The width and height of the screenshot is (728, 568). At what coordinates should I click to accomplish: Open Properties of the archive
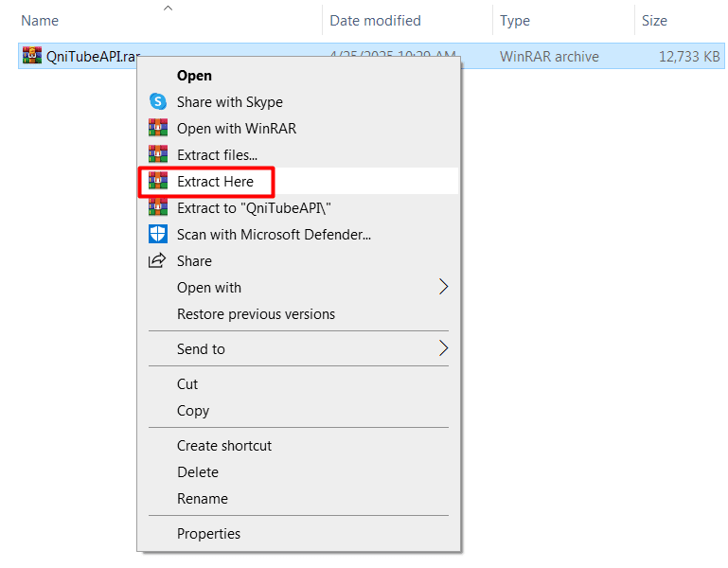pyautogui.click(x=297, y=533)
